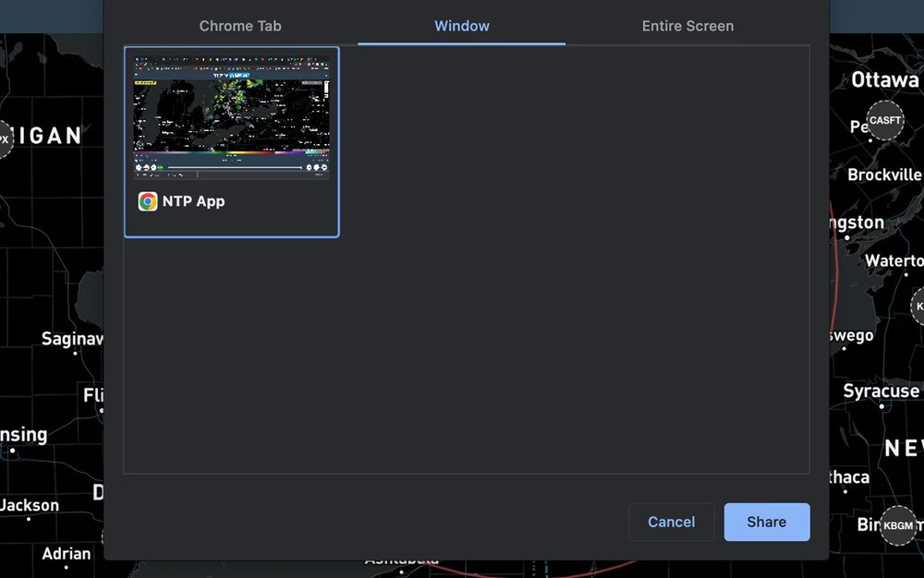Switch to the Chrome Tab source picker
Image resolution: width=924 pixels, height=578 pixels.
240,26
